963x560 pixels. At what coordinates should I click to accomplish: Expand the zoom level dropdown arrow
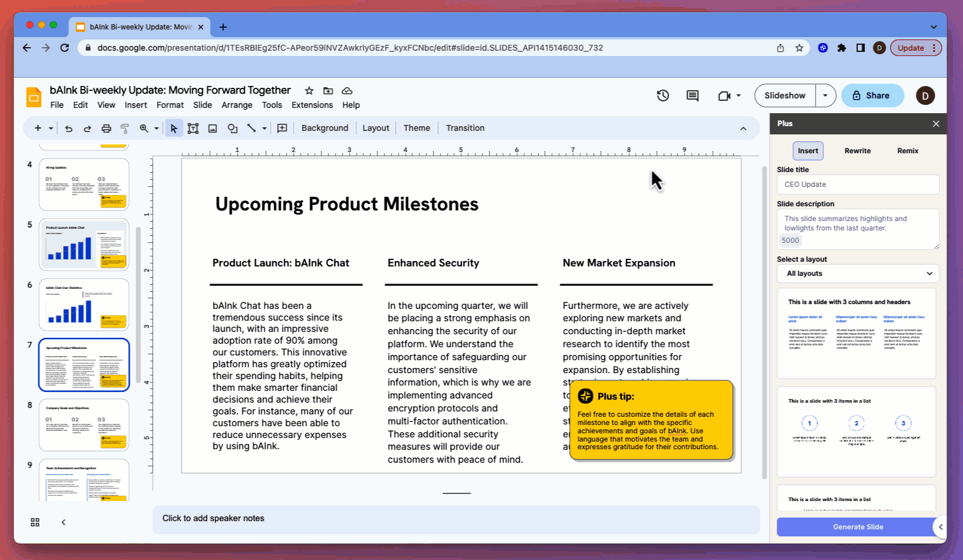coord(156,128)
